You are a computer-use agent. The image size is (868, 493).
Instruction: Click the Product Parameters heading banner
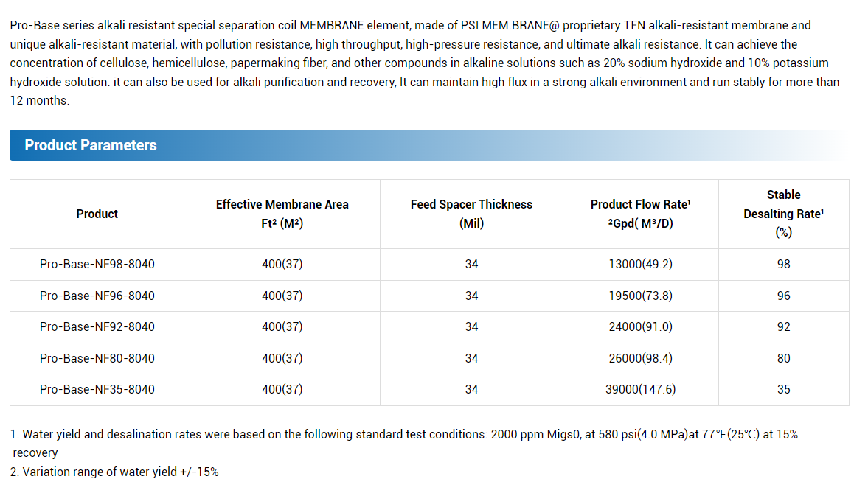pos(429,145)
